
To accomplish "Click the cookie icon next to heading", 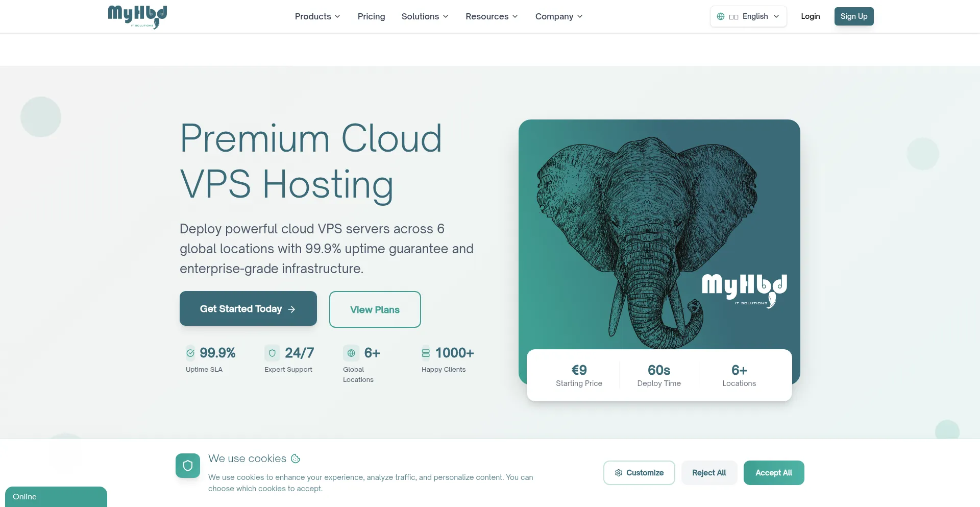I will (296, 458).
